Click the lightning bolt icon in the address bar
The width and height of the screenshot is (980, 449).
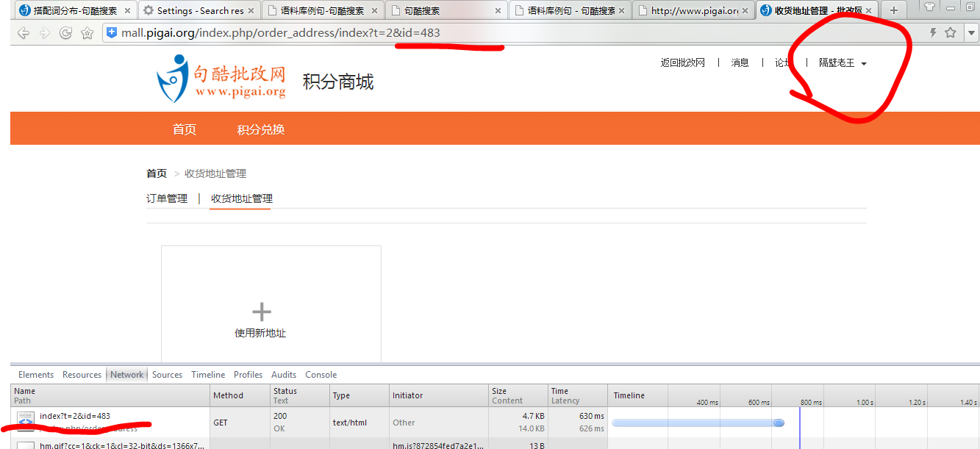click(933, 33)
